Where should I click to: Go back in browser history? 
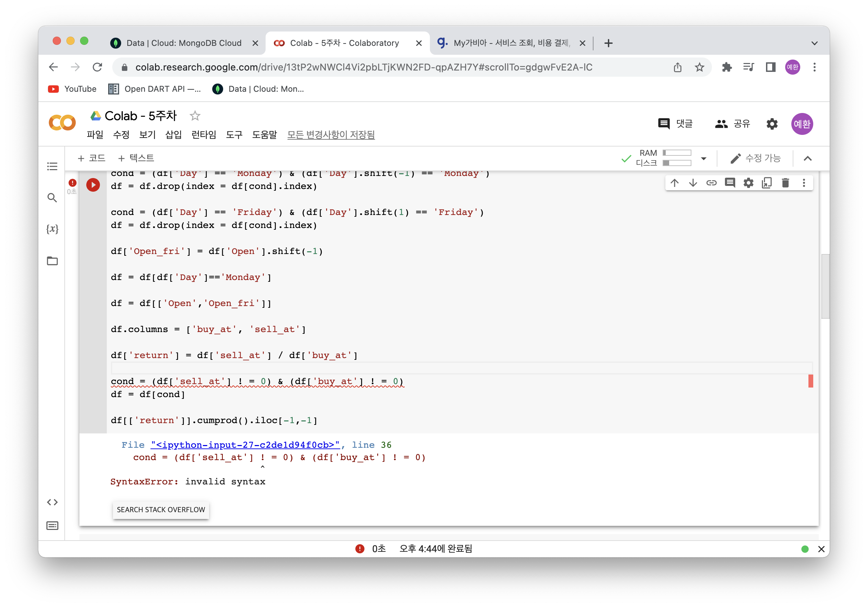tap(53, 67)
